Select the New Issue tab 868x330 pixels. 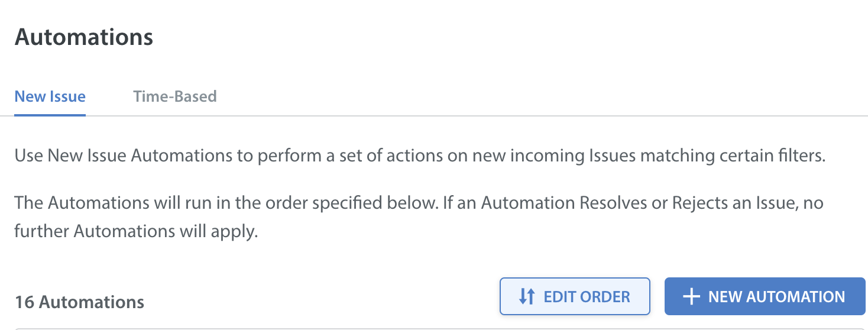click(x=50, y=96)
